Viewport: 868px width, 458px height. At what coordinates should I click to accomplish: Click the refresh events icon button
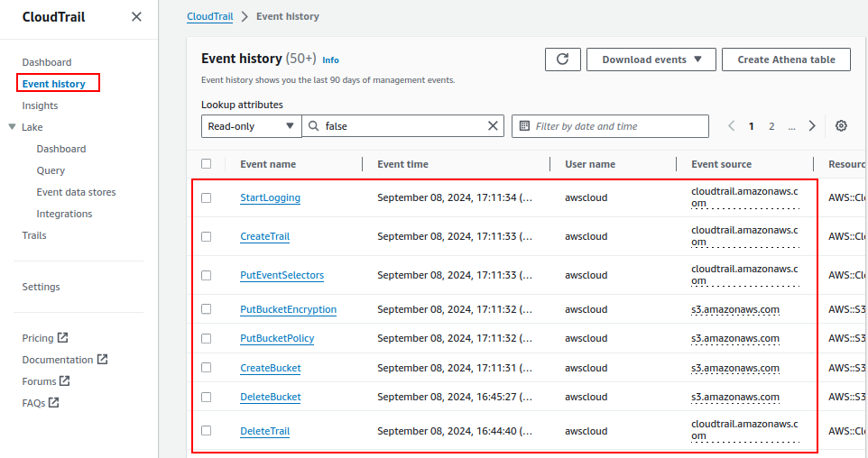[562, 60]
